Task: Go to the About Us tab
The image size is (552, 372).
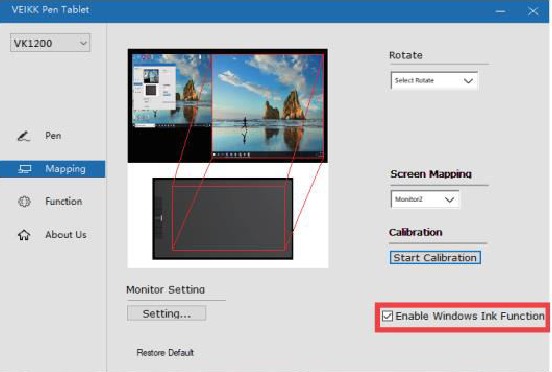Action: click(66, 235)
